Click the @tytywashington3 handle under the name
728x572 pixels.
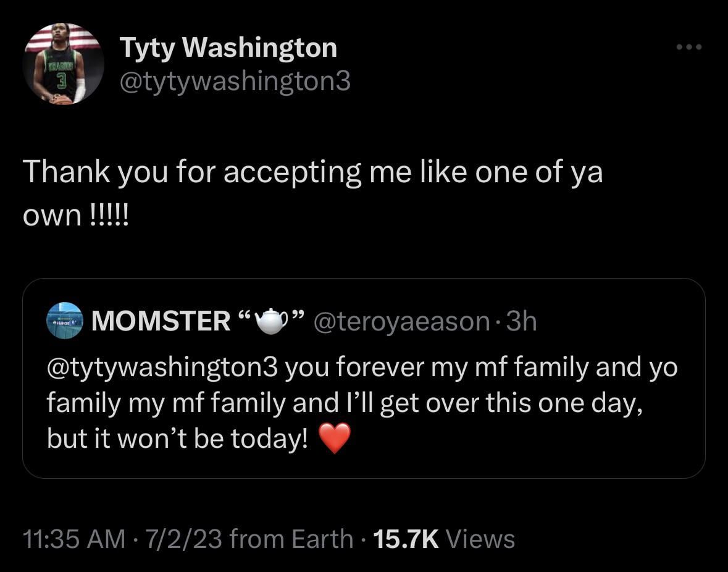click(x=234, y=81)
